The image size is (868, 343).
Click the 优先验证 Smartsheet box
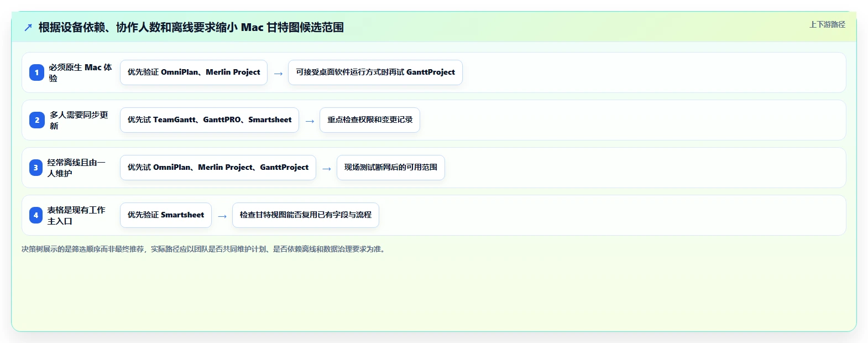click(x=166, y=215)
